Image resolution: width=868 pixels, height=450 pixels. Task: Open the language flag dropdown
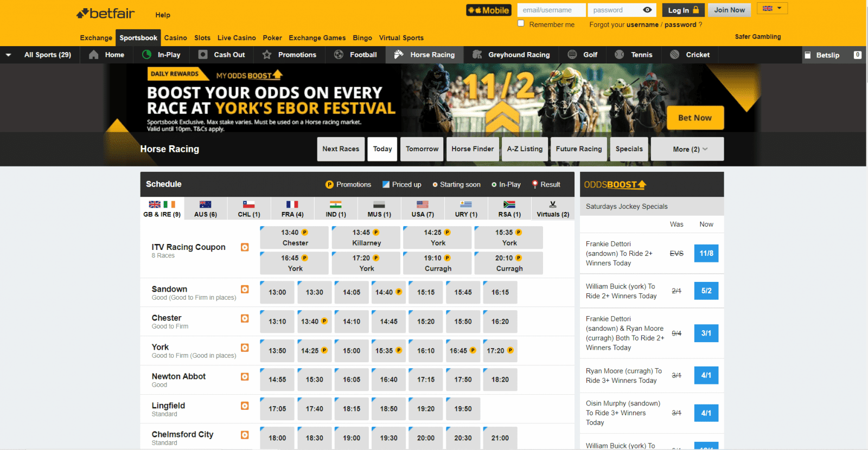(x=772, y=8)
